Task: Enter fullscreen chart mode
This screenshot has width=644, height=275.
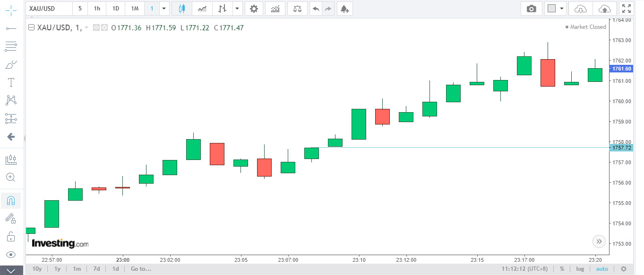Action: click(627, 9)
